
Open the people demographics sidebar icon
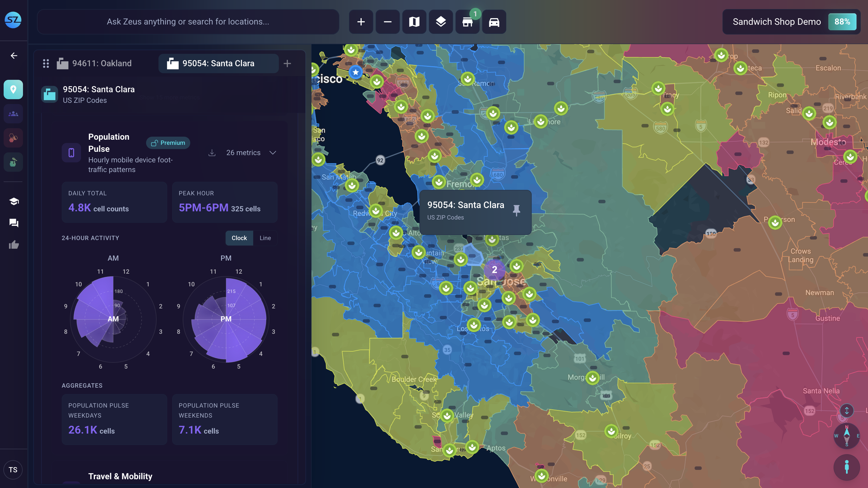(13, 114)
